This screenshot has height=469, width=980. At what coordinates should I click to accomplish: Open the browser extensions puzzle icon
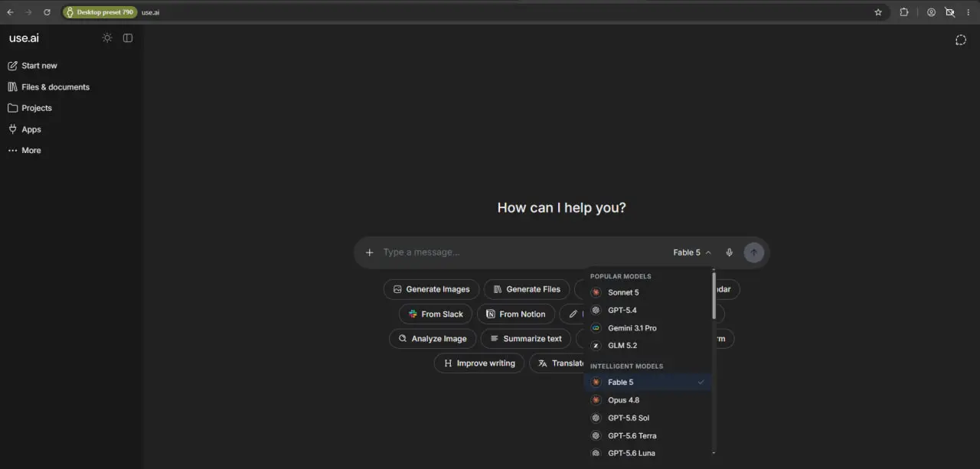[904, 12]
